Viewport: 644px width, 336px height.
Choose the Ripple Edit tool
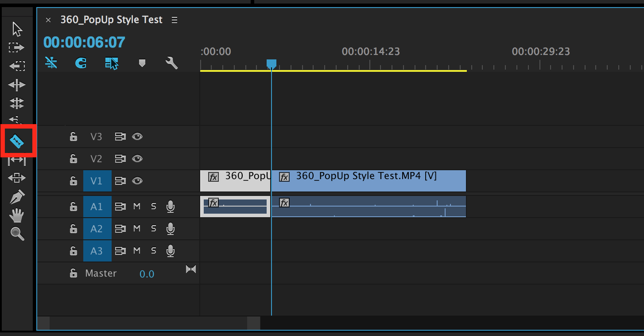(17, 85)
